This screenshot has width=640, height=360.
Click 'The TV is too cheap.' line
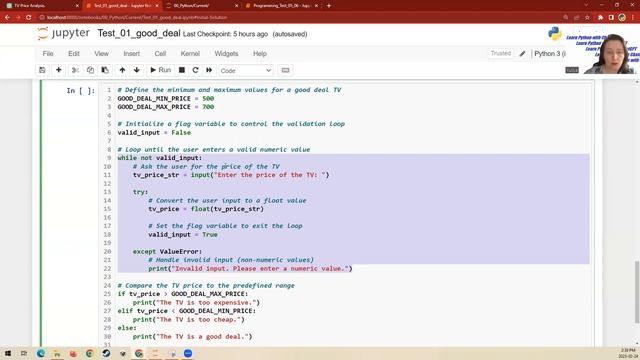click(189, 320)
